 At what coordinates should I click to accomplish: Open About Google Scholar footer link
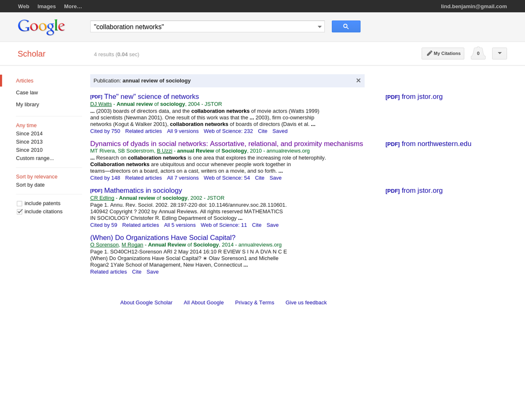[x=147, y=303]
